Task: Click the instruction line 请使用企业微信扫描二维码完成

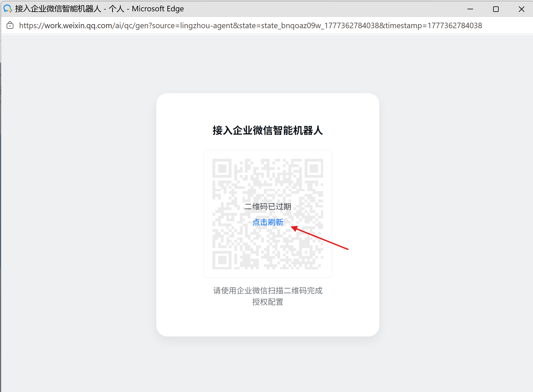Action: click(268, 291)
